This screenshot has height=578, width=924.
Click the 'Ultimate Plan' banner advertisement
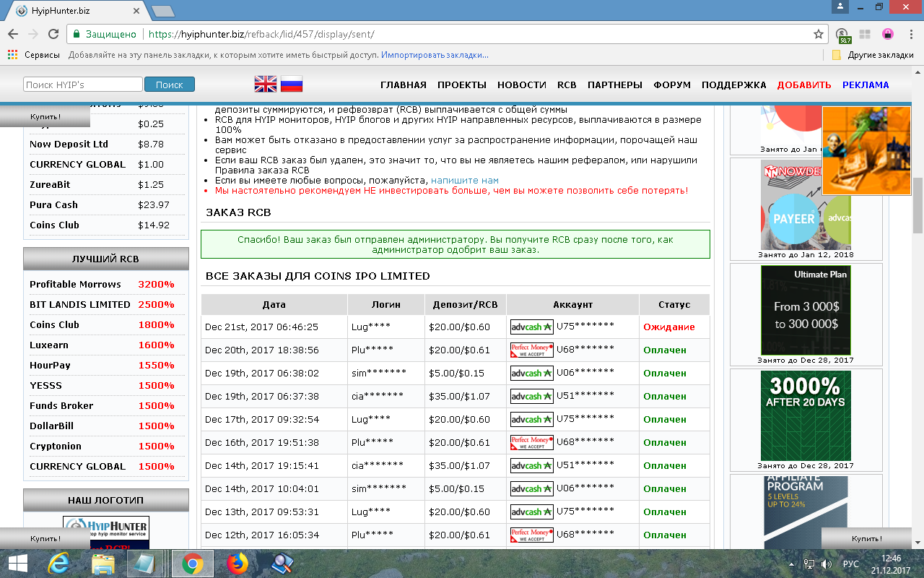[x=806, y=310]
